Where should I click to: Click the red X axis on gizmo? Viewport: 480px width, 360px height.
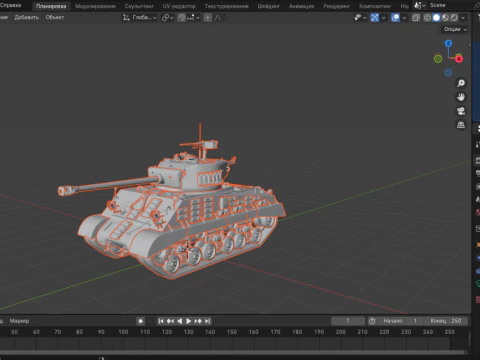pyautogui.click(x=459, y=59)
